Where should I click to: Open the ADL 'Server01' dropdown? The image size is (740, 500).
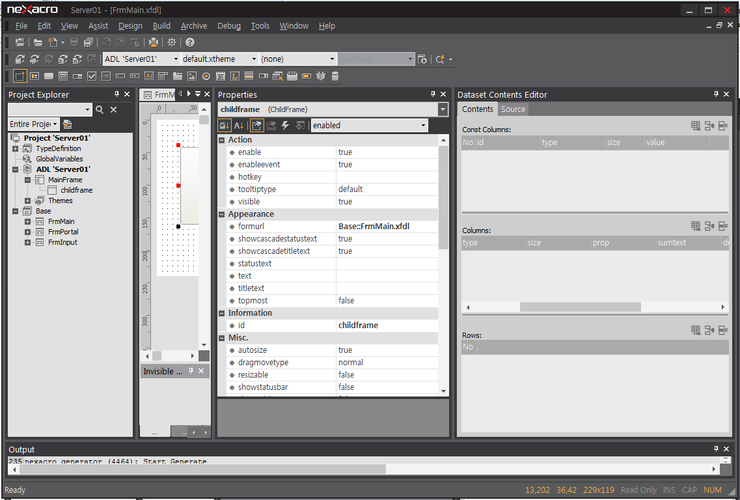(x=174, y=59)
